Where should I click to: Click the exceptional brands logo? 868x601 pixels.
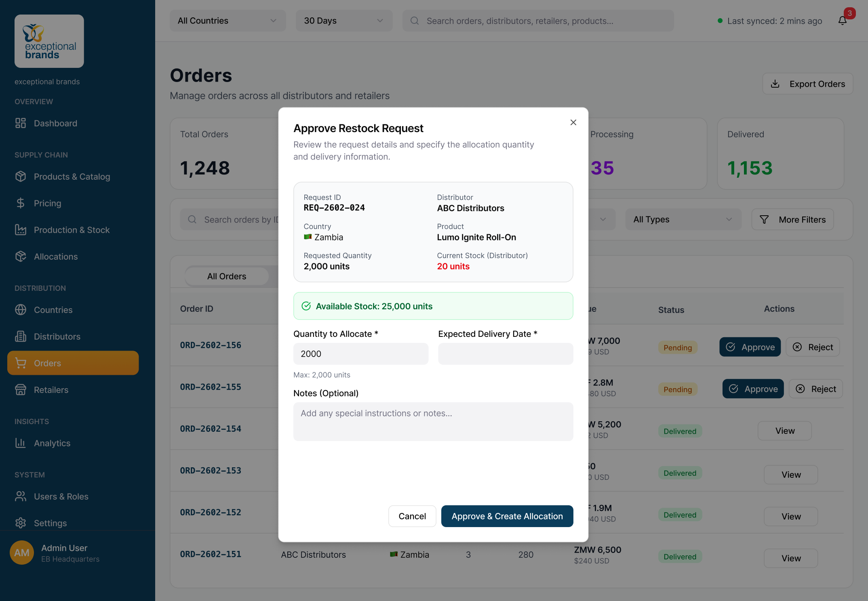(49, 41)
